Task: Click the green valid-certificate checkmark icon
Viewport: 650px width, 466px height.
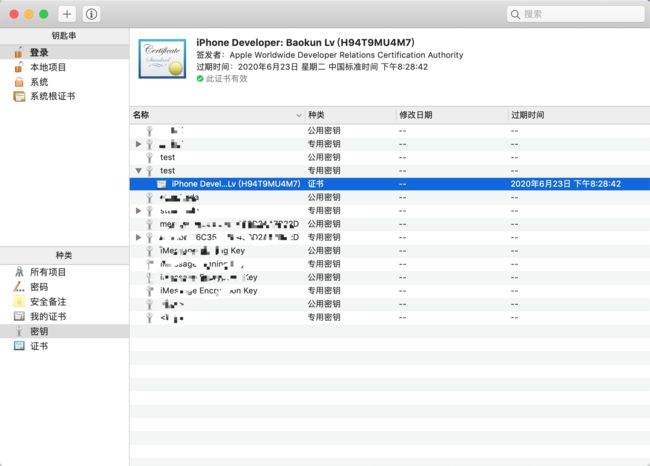Action: coord(200,79)
